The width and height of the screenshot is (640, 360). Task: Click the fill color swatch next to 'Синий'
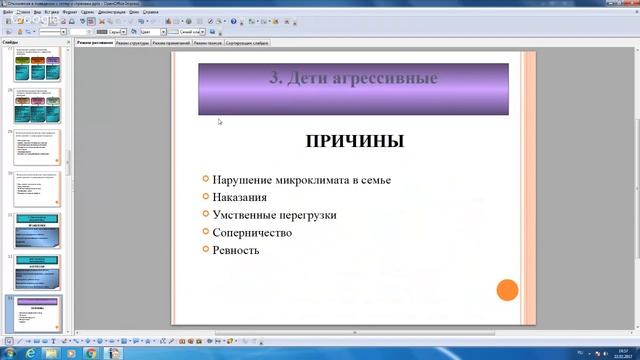point(173,32)
